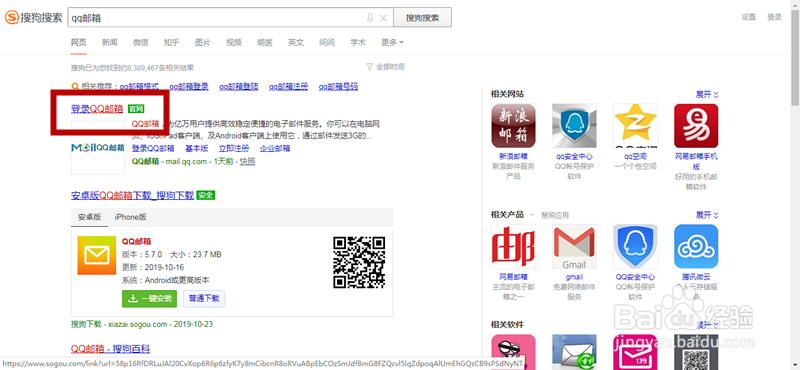Click the 新浪邮箱 text link
The height and width of the screenshot is (370, 800).
[513, 156]
